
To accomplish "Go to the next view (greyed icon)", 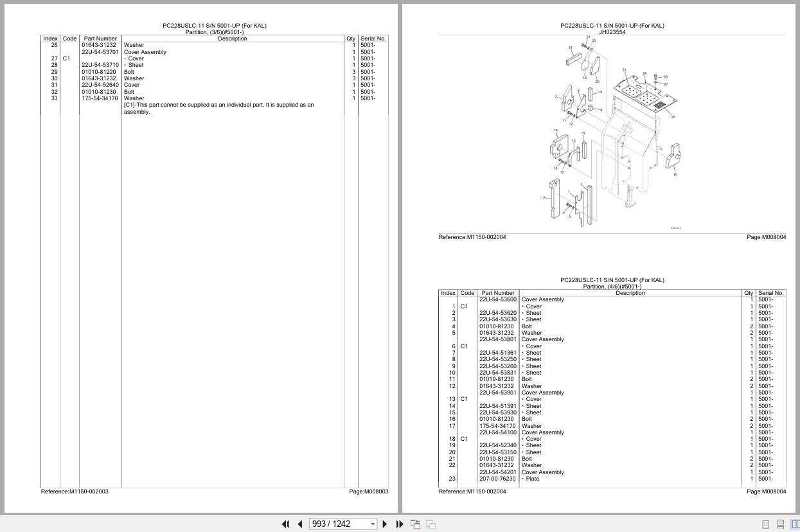I will click(431, 524).
